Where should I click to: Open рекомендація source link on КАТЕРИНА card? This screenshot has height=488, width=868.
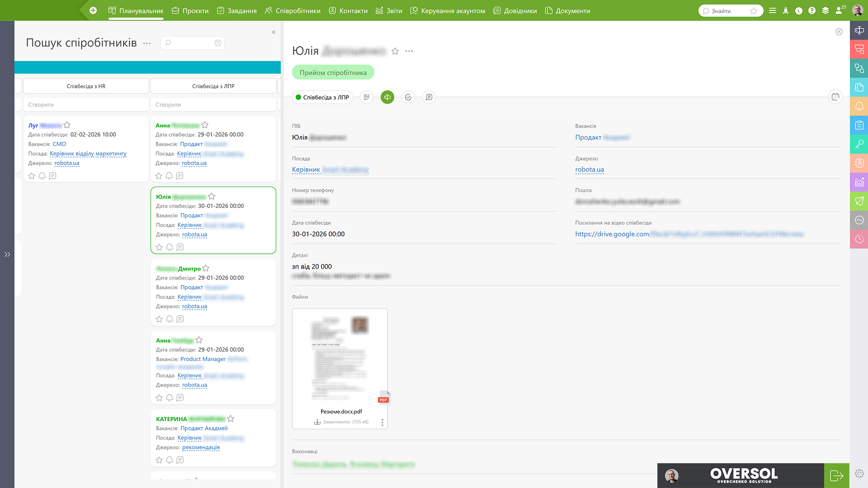(x=201, y=447)
